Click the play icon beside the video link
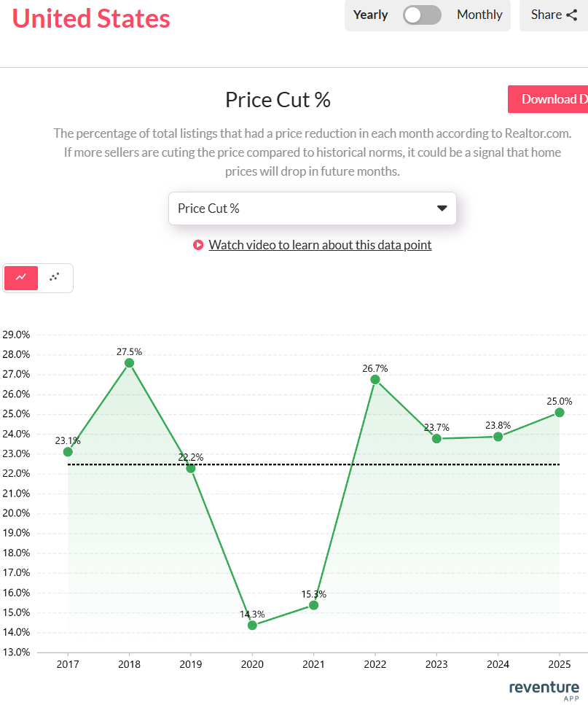The image size is (588, 705). coord(197,245)
